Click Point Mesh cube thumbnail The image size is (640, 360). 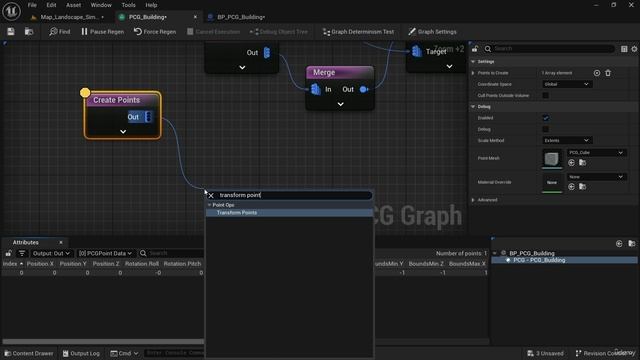pos(552,158)
